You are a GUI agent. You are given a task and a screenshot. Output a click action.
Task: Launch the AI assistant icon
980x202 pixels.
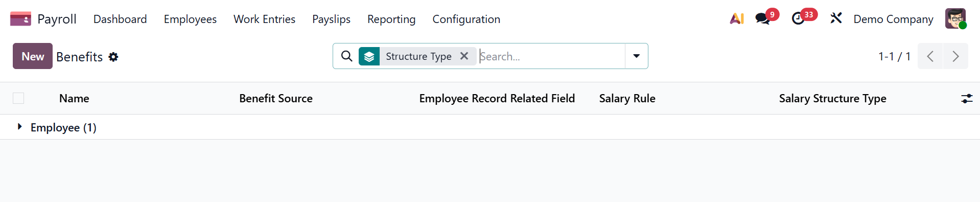click(737, 19)
